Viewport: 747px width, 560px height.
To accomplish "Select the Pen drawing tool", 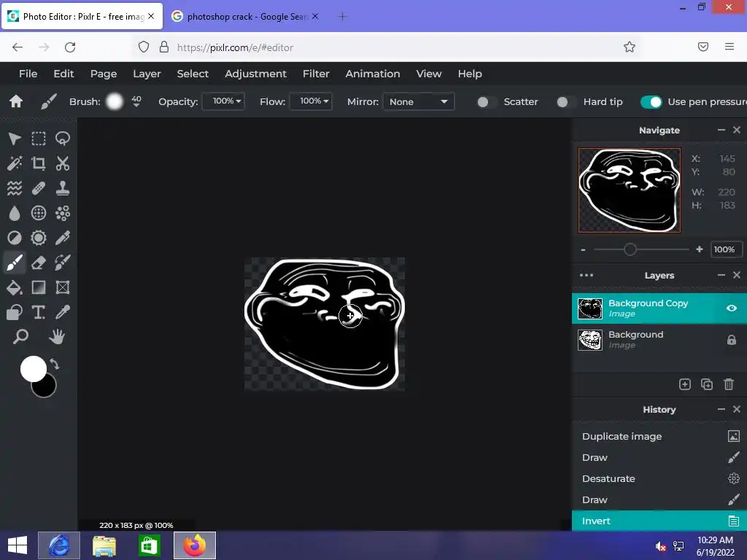I will [x=63, y=238].
